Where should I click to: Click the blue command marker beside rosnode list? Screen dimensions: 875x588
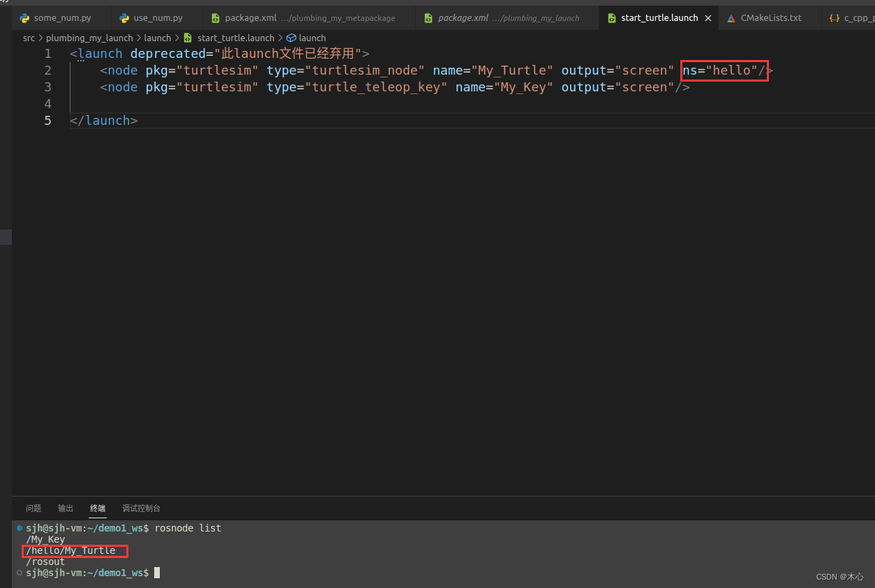tap(20, 528)
